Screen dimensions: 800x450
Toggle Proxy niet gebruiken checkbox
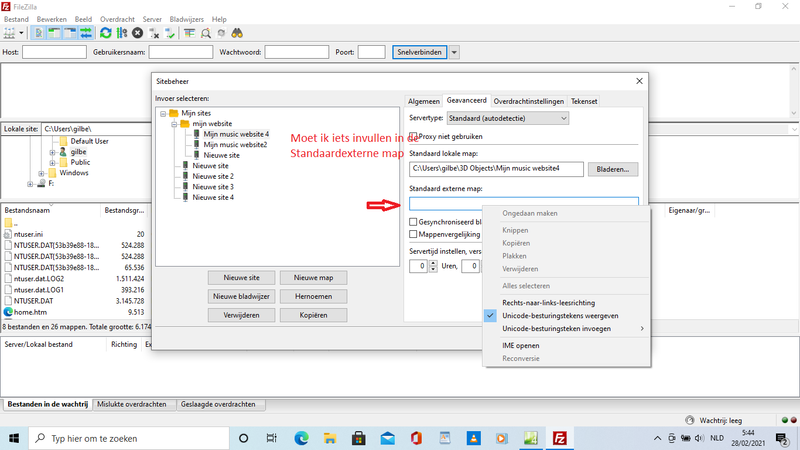413,136
